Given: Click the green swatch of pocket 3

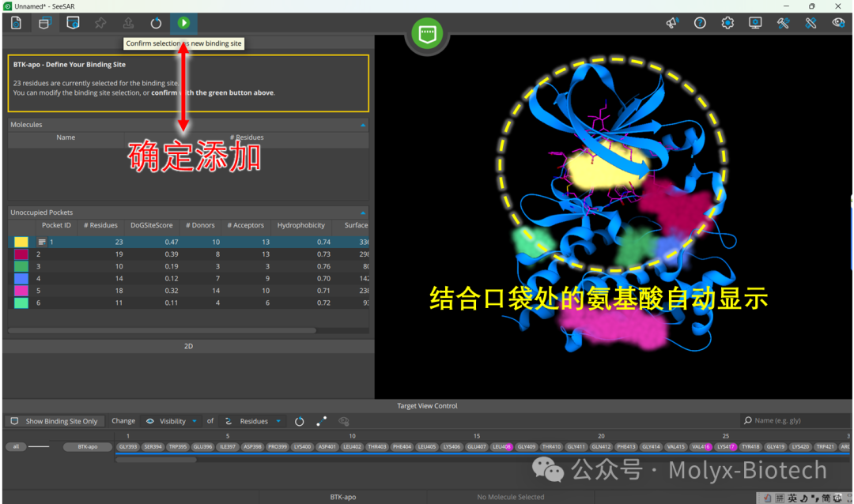Looking at the screenshot, I should coord(21,267).
